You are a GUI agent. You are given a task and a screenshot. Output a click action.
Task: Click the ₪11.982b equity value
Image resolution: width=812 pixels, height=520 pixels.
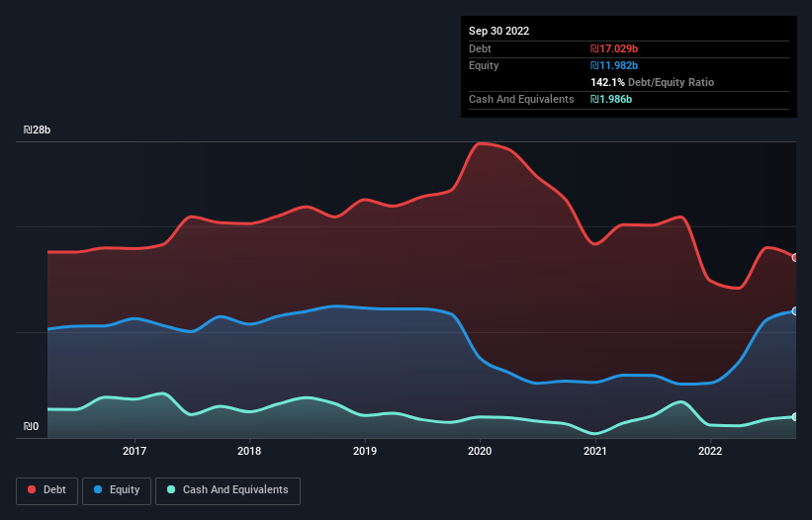pos(614,65)
